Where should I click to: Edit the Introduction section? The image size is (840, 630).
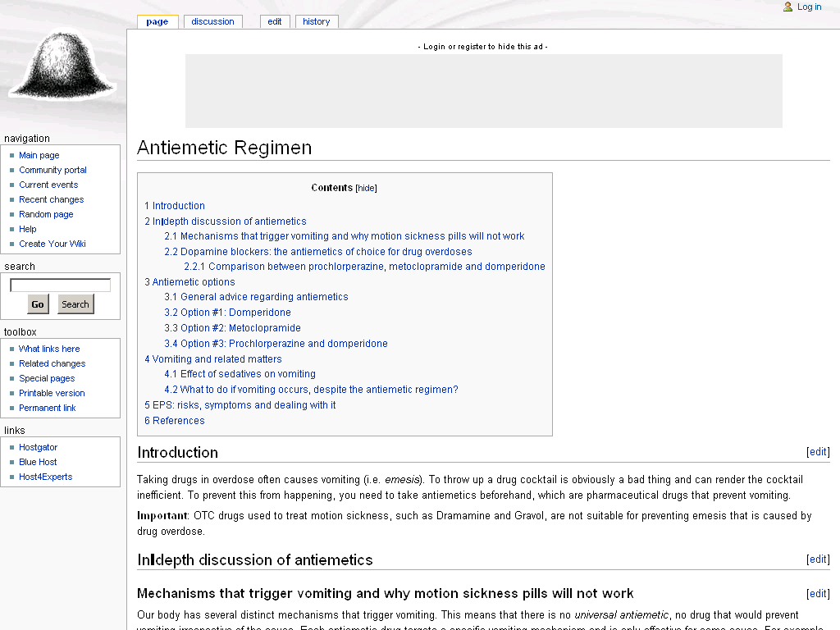coord(818,452)
